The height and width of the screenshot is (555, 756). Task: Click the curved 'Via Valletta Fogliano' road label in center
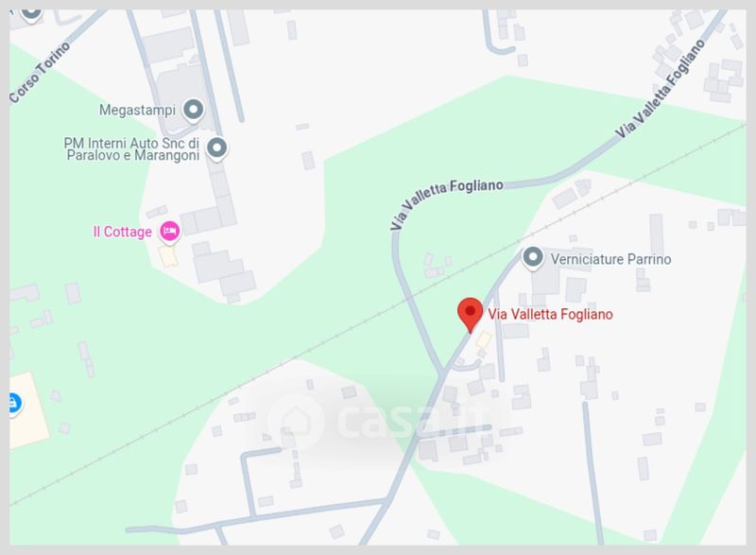[446, 202]
